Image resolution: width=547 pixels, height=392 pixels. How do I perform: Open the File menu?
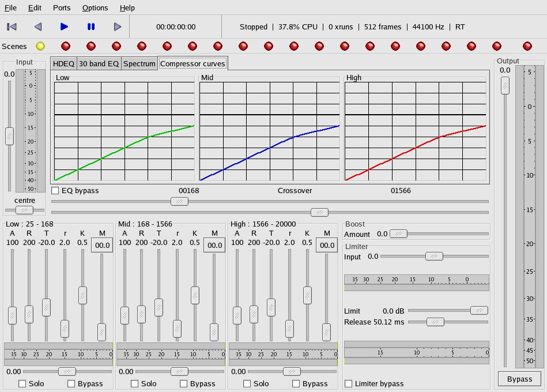pyautogui.click(x=10, y=7)
